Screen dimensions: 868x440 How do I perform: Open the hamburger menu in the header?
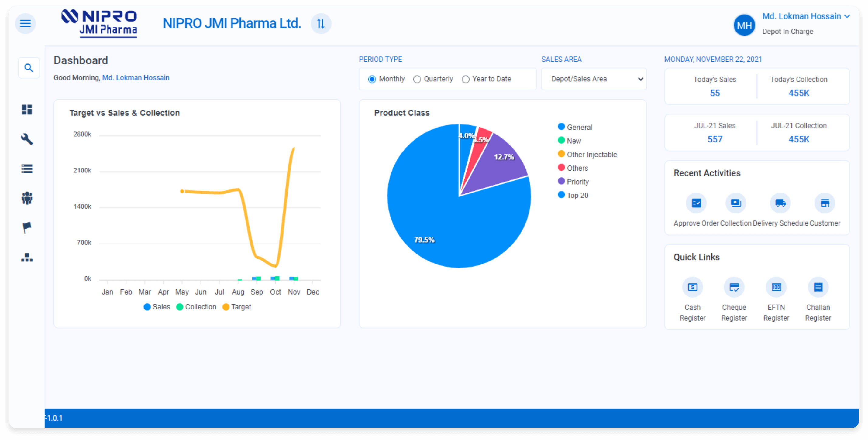pyautogui.click(x=25, y=24)
